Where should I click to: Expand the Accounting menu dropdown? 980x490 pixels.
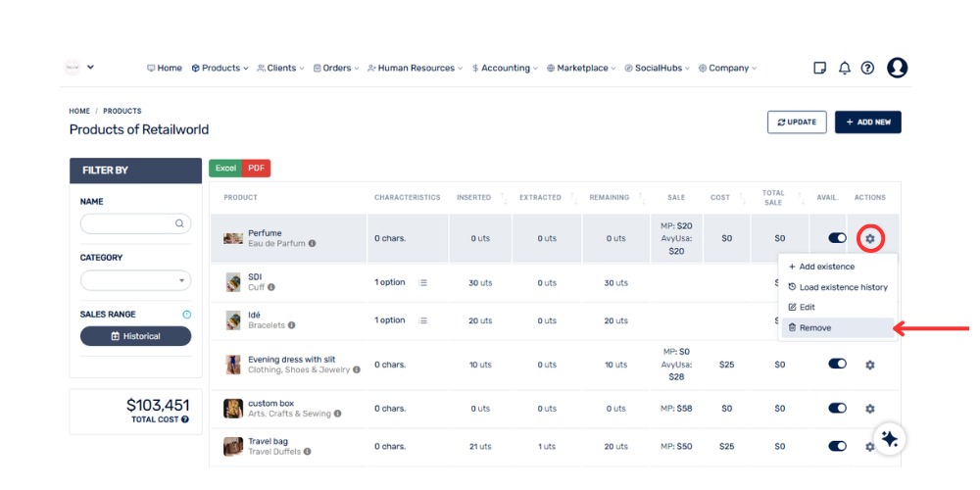point(506,69)
